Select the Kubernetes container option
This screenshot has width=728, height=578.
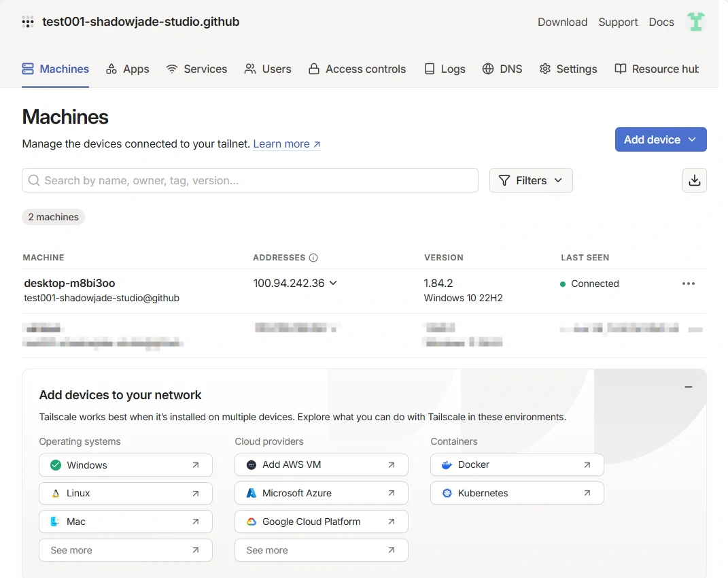[x=517, y=494]
